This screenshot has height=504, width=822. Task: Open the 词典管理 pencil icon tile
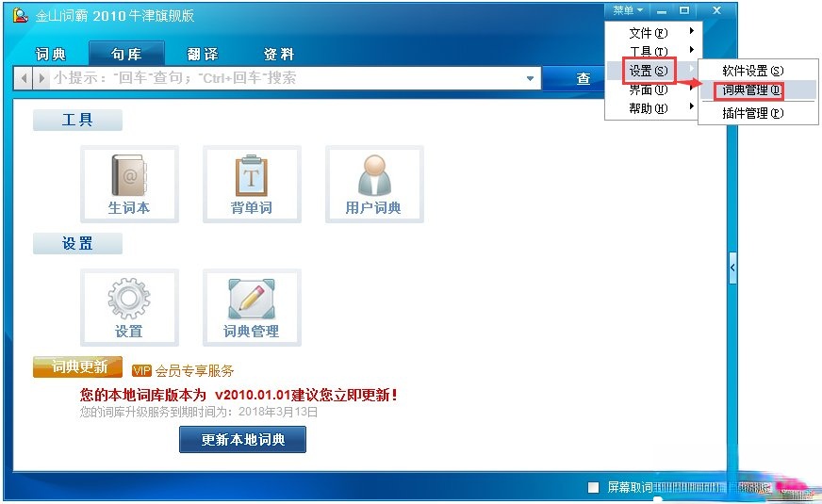point(252,307)
